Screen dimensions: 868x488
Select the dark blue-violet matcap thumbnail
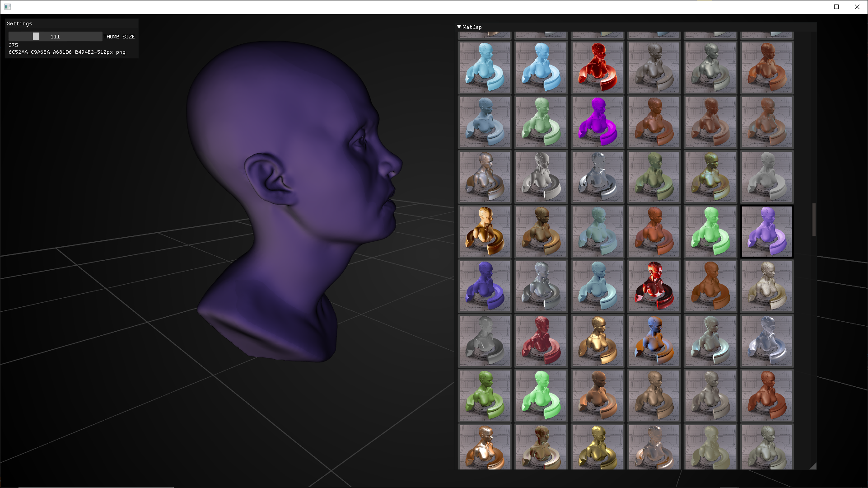pos(485,286)
